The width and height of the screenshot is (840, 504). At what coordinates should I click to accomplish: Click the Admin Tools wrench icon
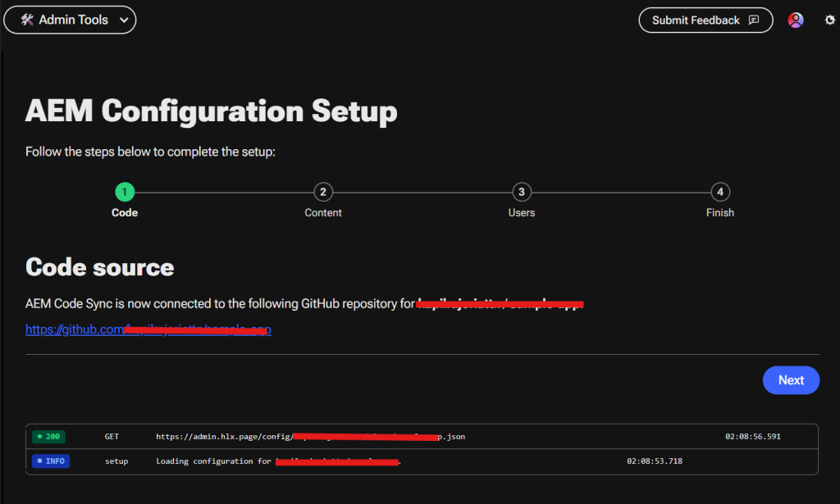pyautogui.click(x=27, y=20)
